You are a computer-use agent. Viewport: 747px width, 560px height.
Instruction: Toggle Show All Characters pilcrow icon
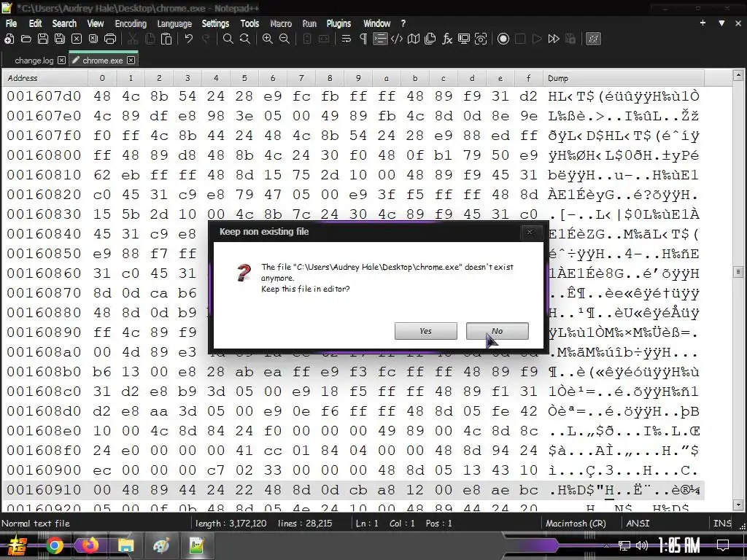(x=363, y=39)
